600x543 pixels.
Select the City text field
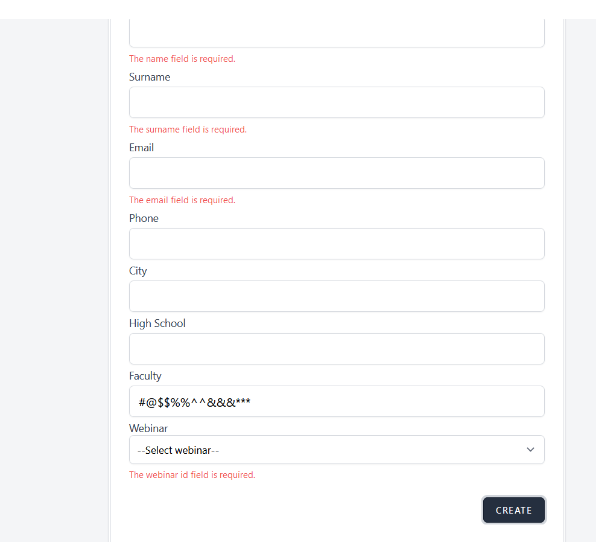pos(336,296)
